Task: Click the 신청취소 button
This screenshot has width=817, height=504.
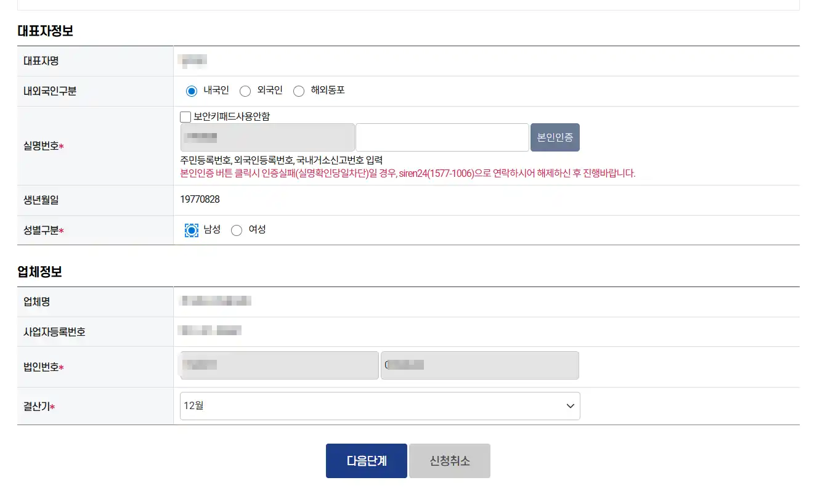Action: (x=450, y=461)
